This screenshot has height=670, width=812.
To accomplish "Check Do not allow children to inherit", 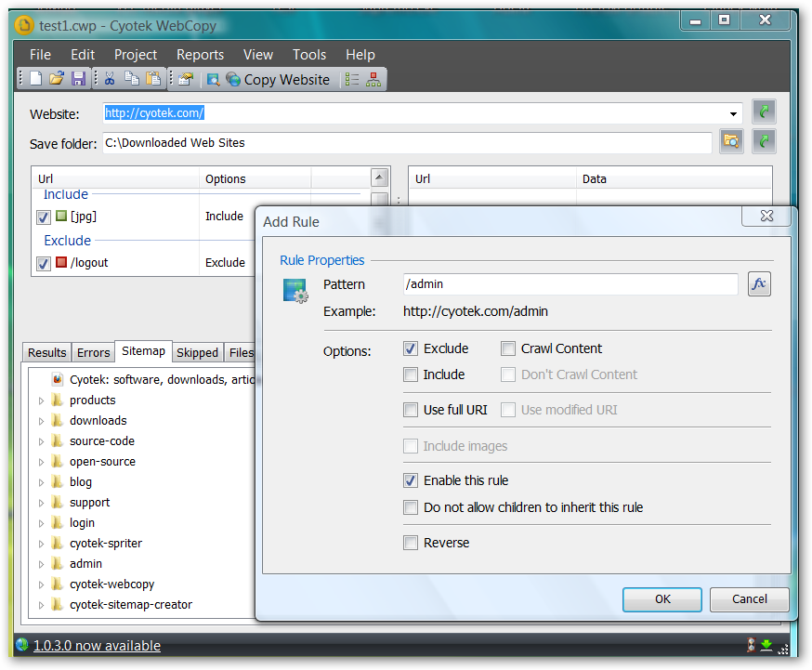I will coord(411,507).
